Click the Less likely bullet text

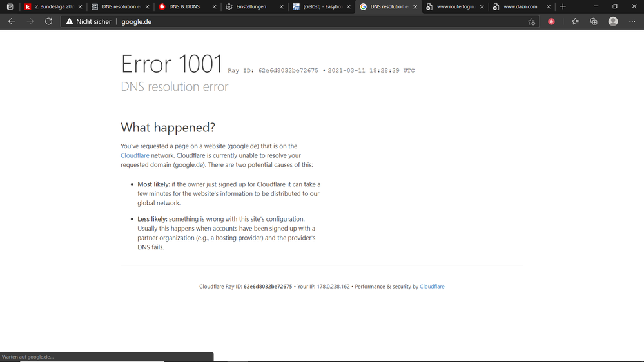point(227,233)
